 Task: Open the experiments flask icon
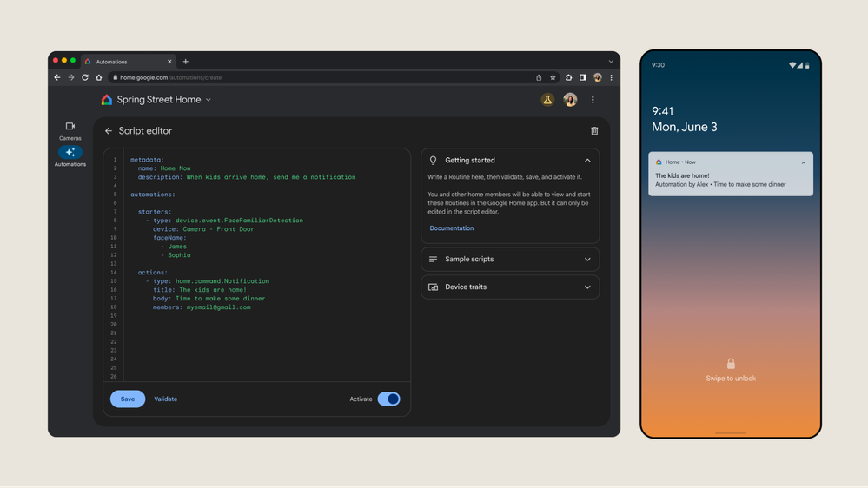pos(547,100)
